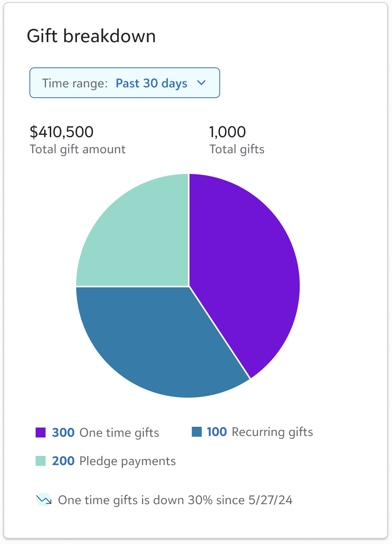This screenshot has height=544, width=392.
Task: Click the $410,500 total gift amount
Action: point(62,132)
